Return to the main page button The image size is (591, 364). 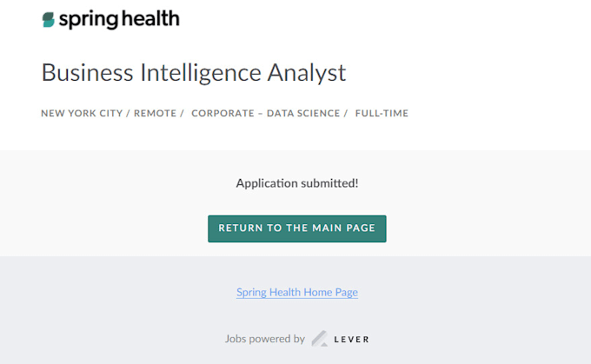297,228
